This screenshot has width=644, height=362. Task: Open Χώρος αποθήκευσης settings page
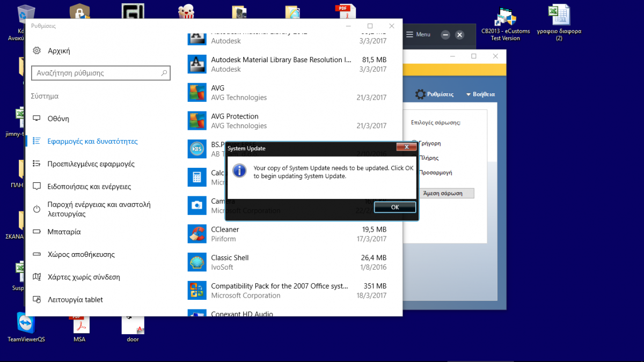(80, 255)
